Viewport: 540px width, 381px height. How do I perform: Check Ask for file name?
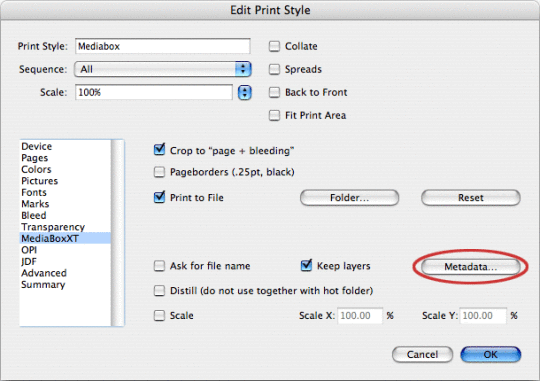tap(159, 266)
